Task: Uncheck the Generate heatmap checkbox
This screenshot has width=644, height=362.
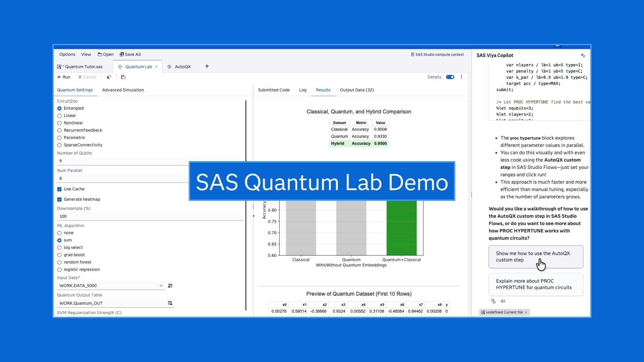Action: [59, 199]
